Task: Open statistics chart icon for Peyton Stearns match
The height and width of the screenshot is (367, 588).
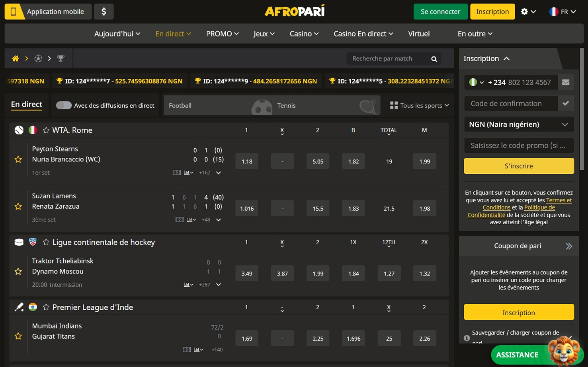Action: pos(188,173)
